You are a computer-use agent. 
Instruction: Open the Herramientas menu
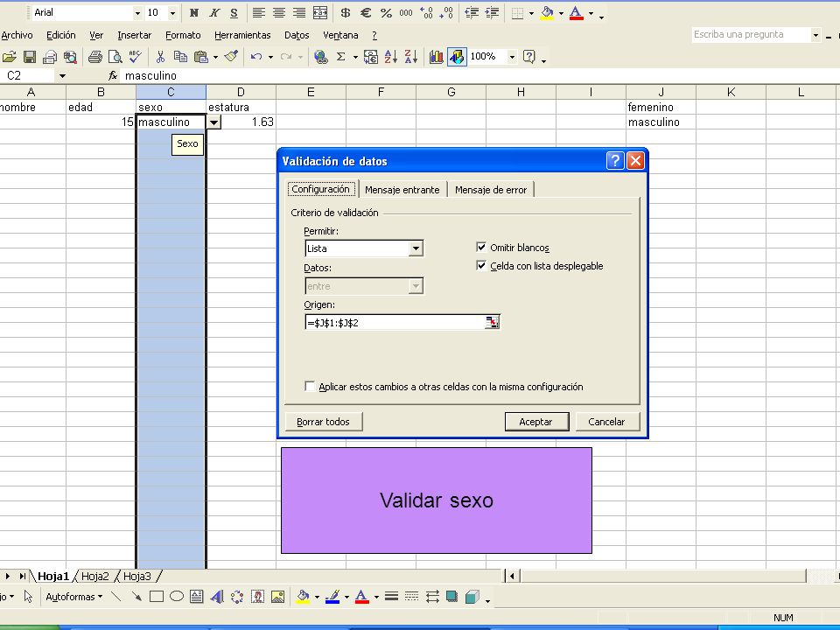(242, 35)
